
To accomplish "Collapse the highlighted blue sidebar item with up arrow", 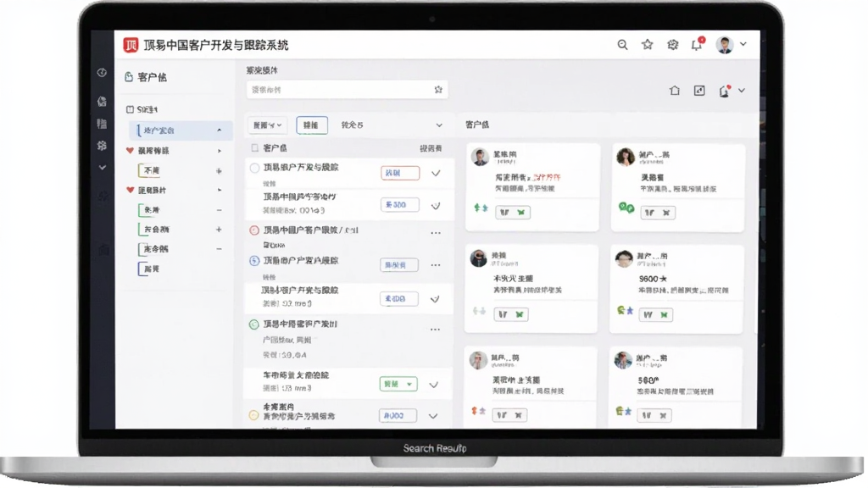I will [x=220, y=130].
